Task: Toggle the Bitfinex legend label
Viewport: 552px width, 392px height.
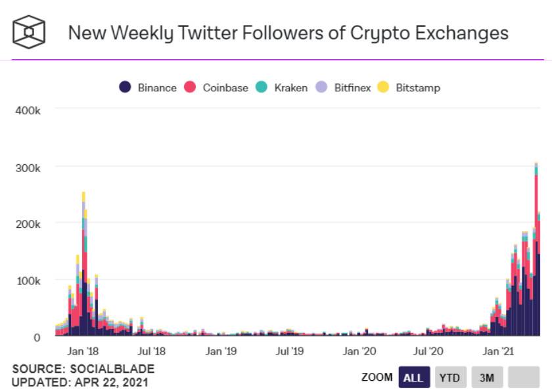Action: pyautogui.click(x=352, y=87)
